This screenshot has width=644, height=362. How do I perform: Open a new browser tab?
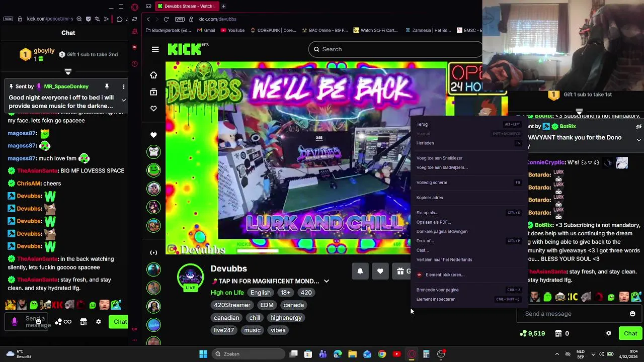pos(223,6)
